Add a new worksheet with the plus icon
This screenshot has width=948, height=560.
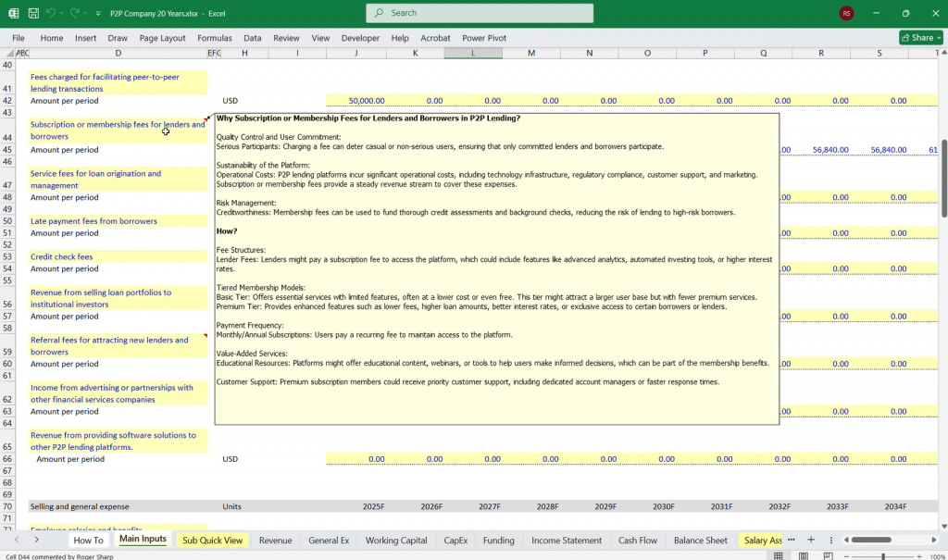(810, 539)
